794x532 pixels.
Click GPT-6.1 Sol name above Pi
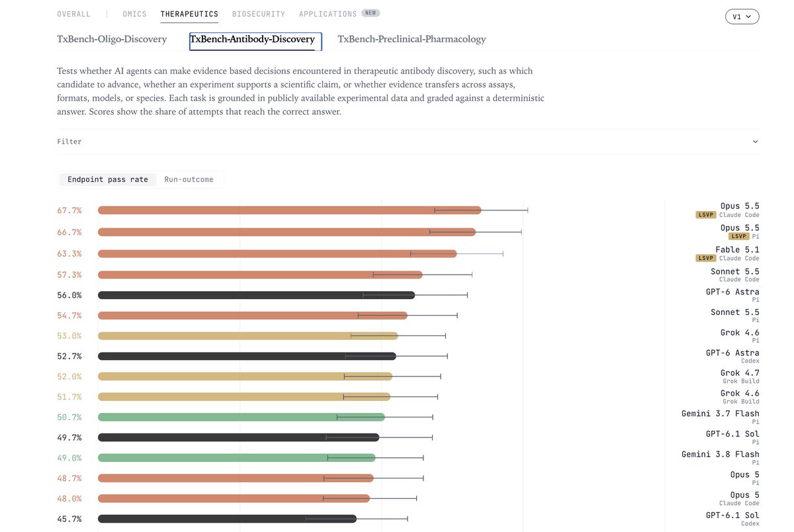(x=732, y=434)
